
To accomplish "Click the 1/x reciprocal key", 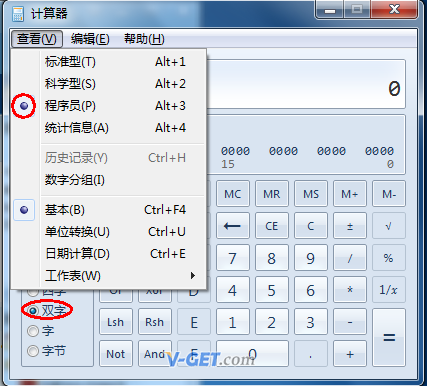I will tap(389, 290).
